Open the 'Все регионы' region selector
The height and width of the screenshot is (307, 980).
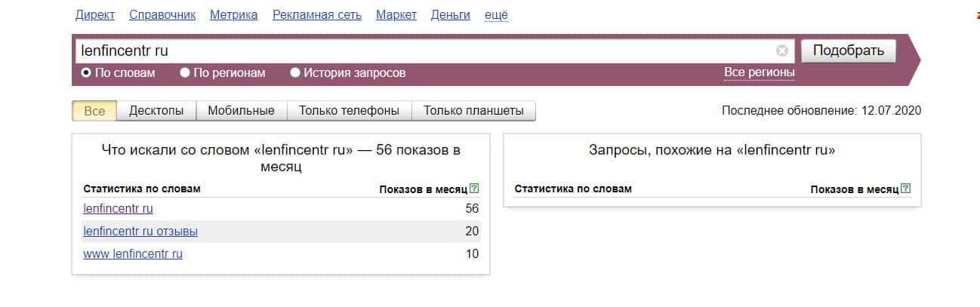tap(759, 72)
